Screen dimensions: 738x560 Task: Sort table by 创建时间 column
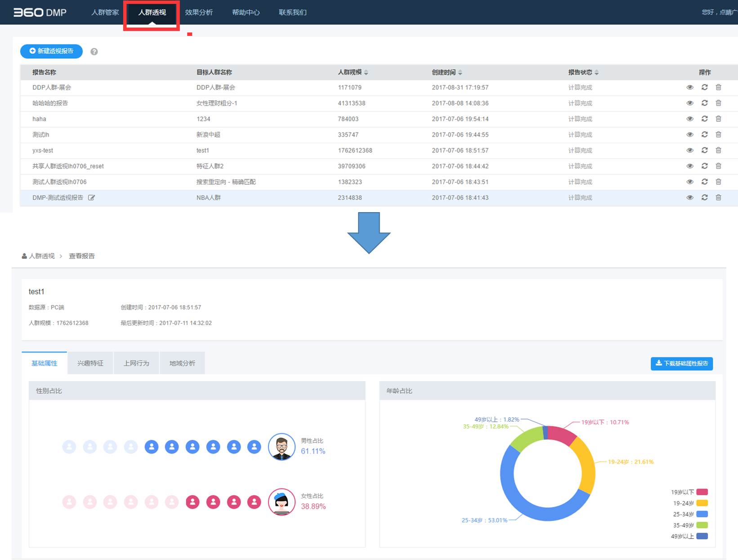(x=460, y=72)
